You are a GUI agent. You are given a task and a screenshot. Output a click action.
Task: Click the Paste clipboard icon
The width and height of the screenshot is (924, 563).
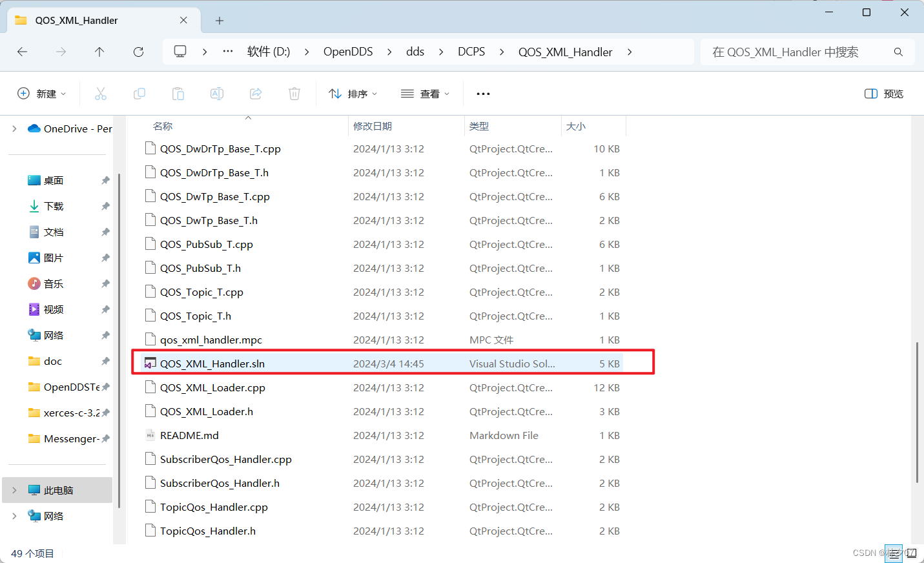click(x=178, y=94)
